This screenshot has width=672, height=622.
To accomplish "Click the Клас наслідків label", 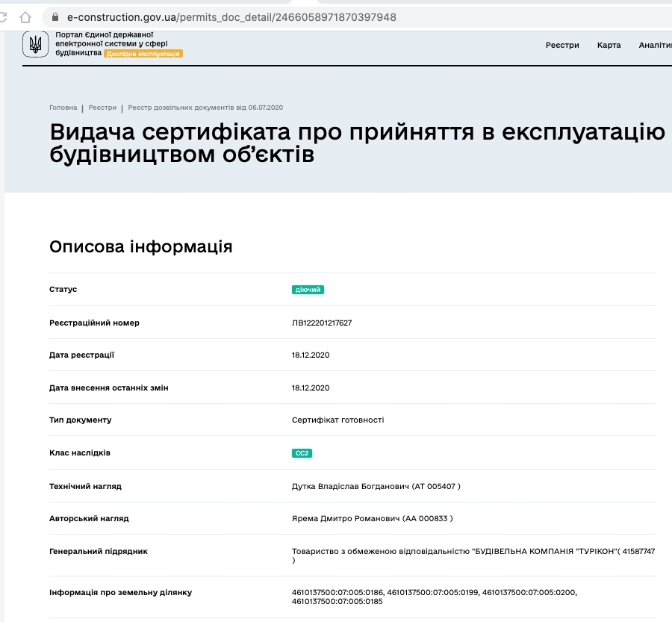I will (x=80, y=453).
